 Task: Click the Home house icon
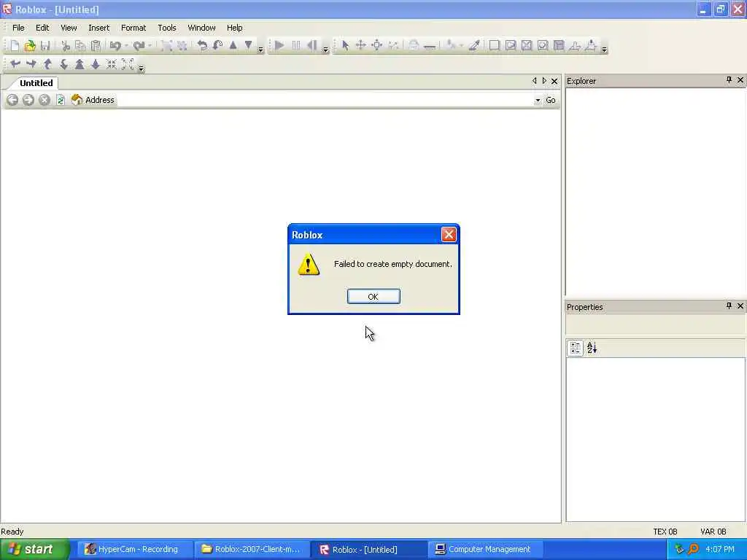[76, 99]
